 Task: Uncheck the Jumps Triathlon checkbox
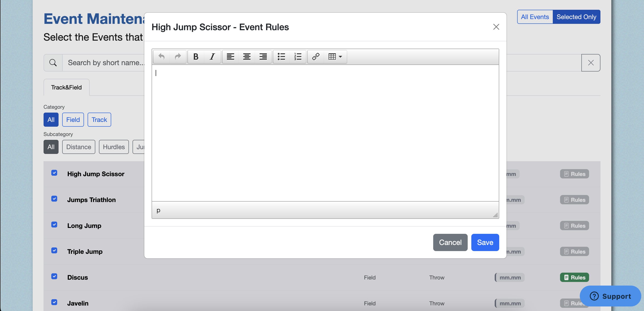point(54,199)
